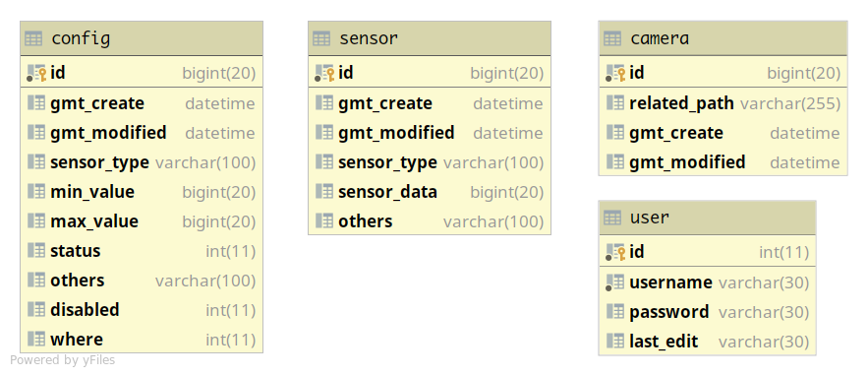The height and width of the screenshot is (376, 868).
Task: Select the password column in user table
Action: tap(708, 312)
